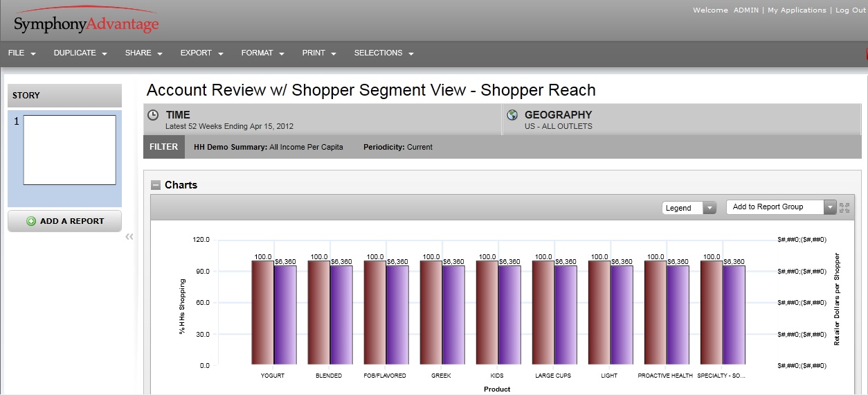Expand the FORMAT menu
Viewport: 868px width, 395px height.
[x=262, y=53]
